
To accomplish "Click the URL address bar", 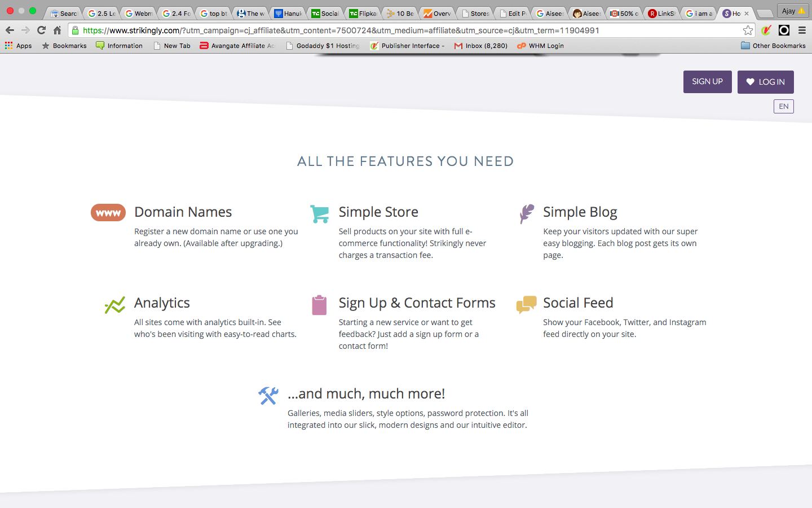I will tap(395, 30).
